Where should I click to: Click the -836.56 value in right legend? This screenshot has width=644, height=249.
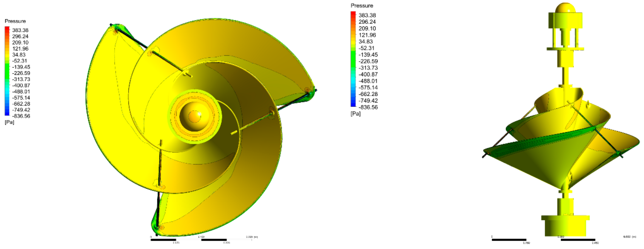[x=368, y=107]
